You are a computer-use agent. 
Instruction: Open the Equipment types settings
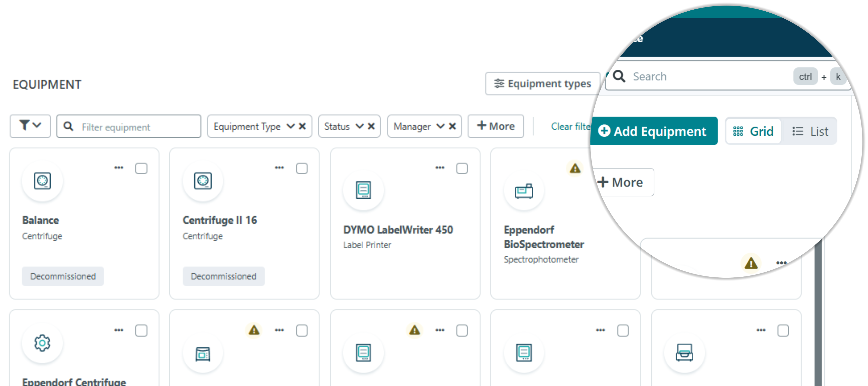coord(542,83)
